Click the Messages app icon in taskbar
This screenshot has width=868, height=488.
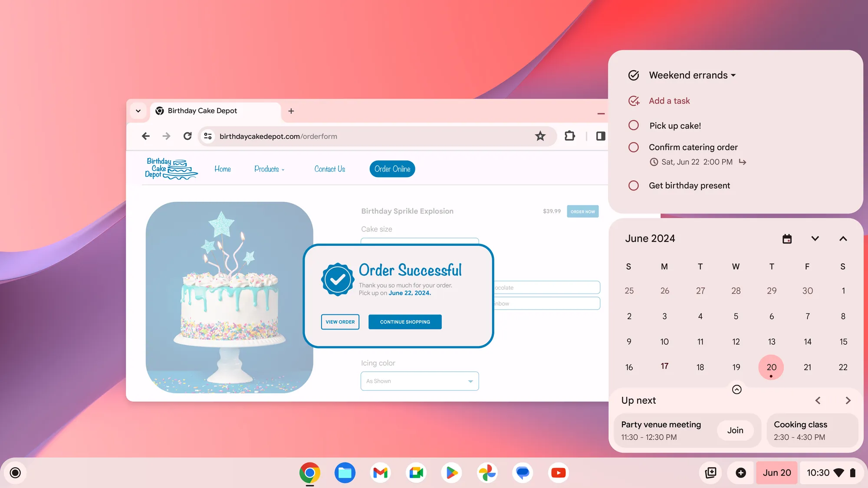(523, 472)
